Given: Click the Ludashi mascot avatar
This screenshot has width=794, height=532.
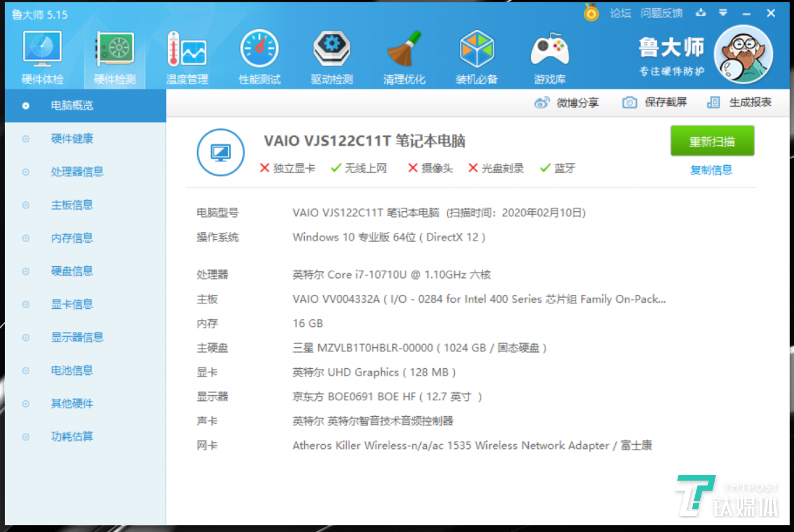Looking at the screenshot, I should click(744, 55).
